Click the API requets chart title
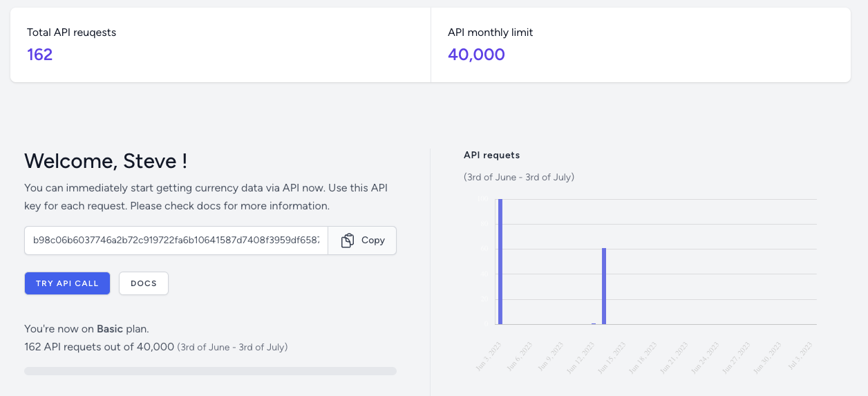The width and height of the screenshot is (868, 396). [491, 155]
